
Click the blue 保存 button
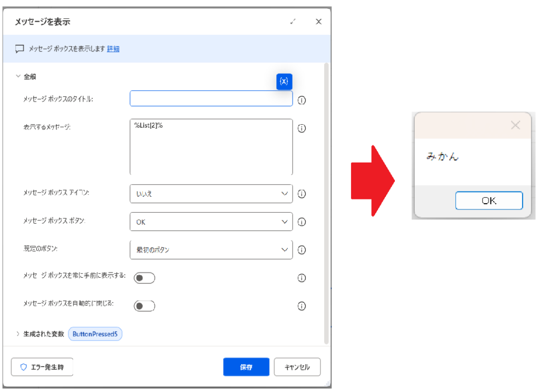pyautogui.click(x=246, y=367)
